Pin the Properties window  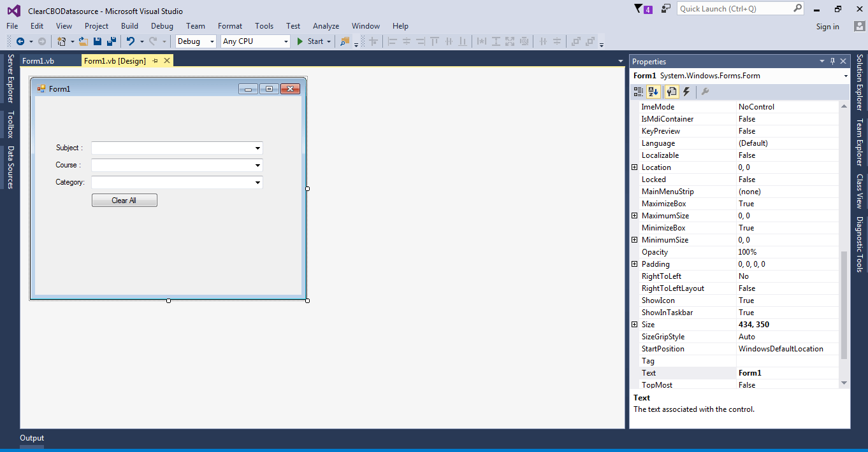(x=834, y=60)
